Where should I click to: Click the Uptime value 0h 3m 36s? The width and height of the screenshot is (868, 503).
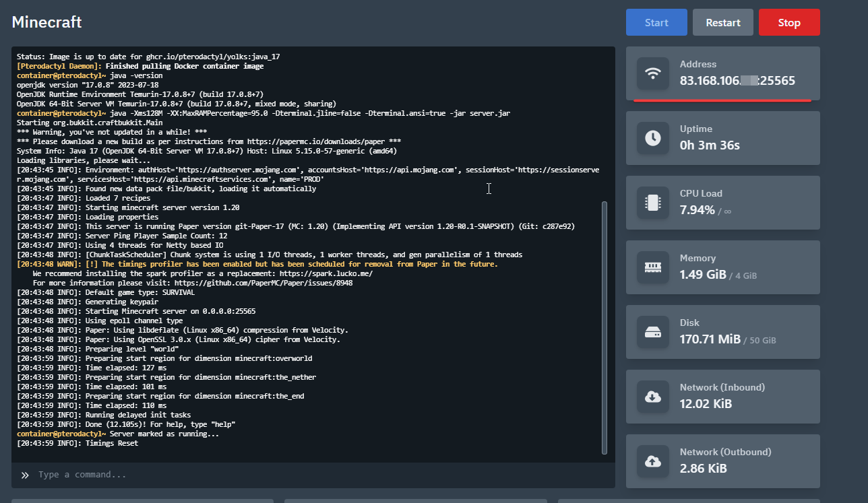tap(709, 145)
